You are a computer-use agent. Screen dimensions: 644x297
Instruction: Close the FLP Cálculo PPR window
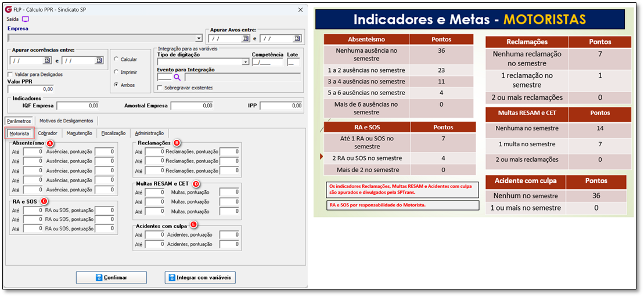click(x=300, y=9)
